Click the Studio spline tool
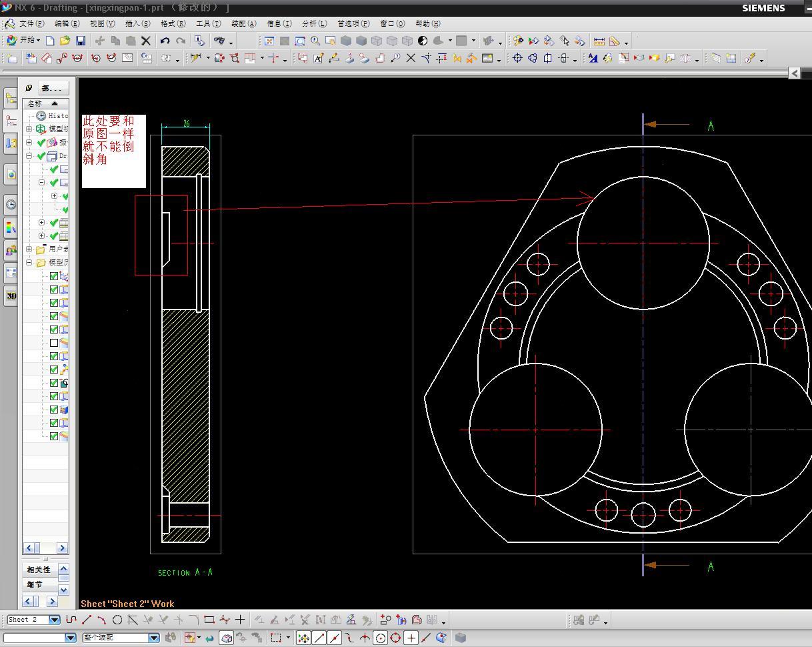The height and width of the screenshot is (647, 812). (225, 620)
